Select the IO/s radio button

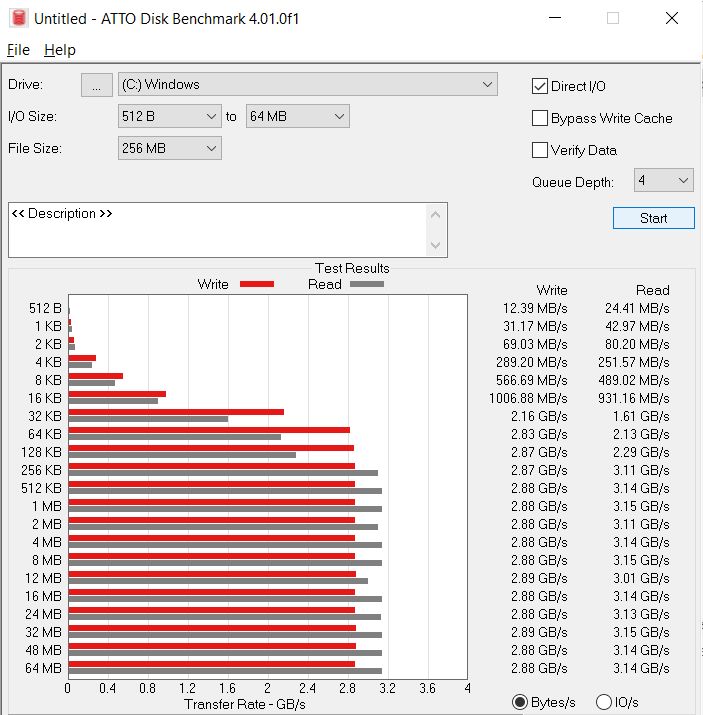(x=604, y=702)
